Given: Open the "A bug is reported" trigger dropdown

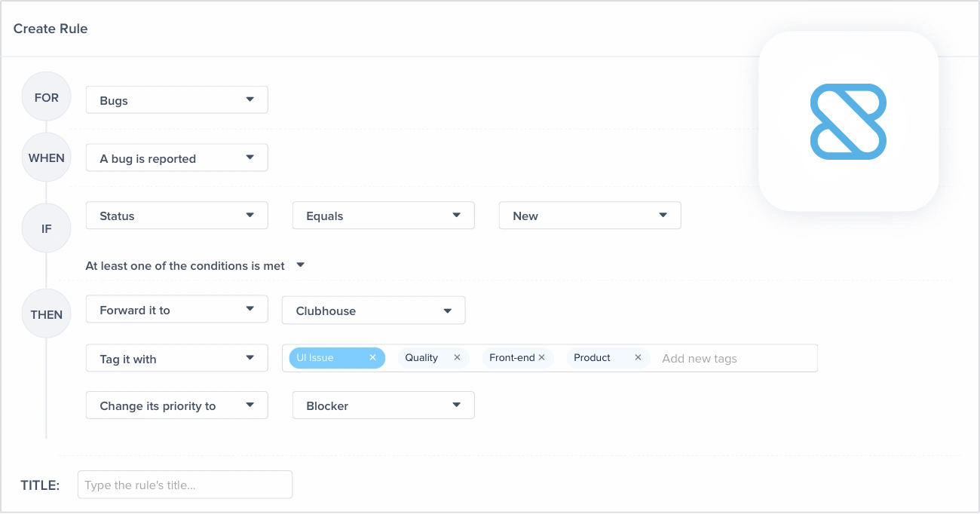Looking at the screenshot, I should tap(176, 158).
